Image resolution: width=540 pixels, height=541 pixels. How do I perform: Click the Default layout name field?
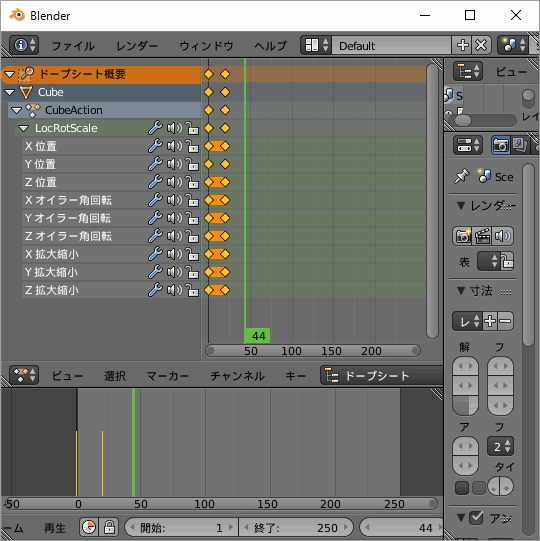391,46
